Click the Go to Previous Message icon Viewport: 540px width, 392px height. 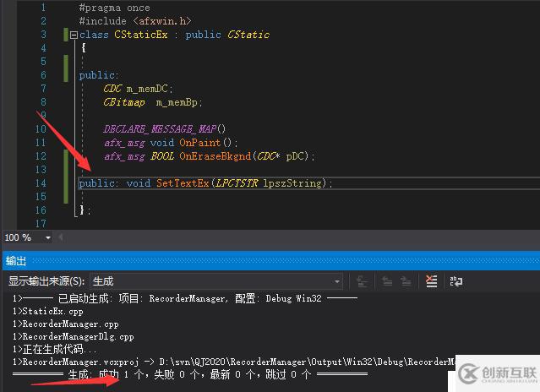[387, 281]
